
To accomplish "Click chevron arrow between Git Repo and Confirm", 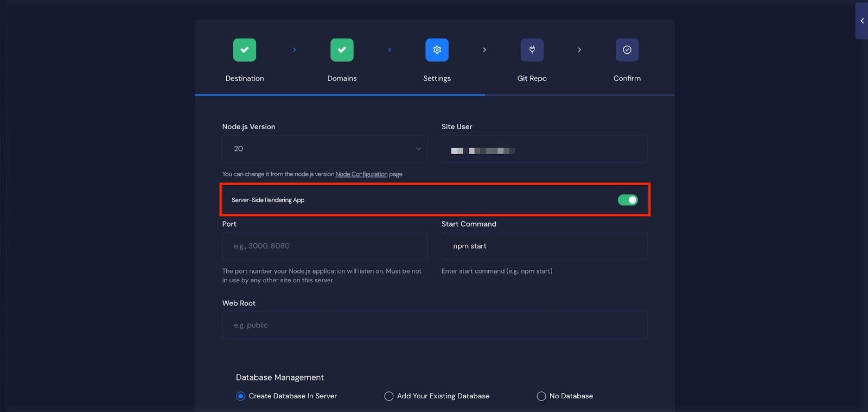I will pos(579,50).
